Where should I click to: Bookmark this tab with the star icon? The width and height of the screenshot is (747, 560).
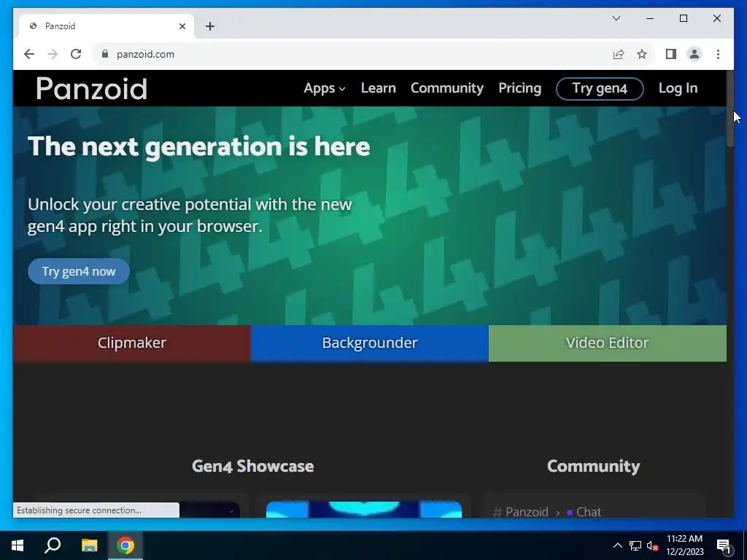click(642, 54)
